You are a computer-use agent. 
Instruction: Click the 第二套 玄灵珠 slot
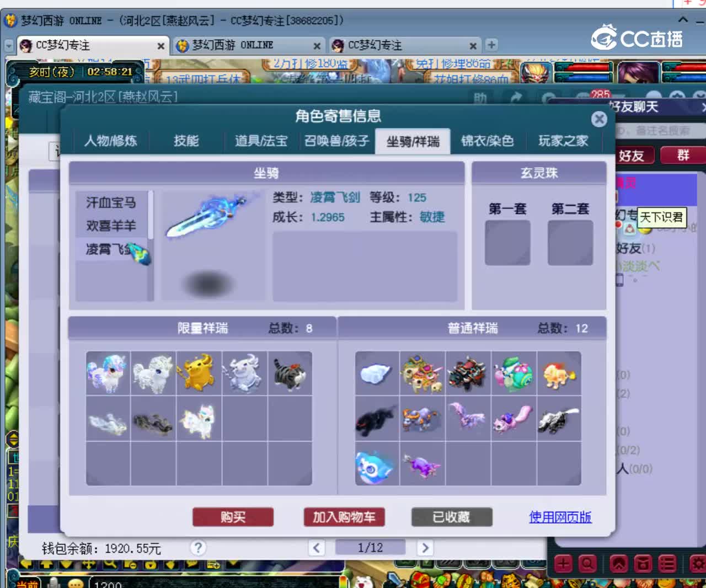pyautogui.click(x=570, y=243)
